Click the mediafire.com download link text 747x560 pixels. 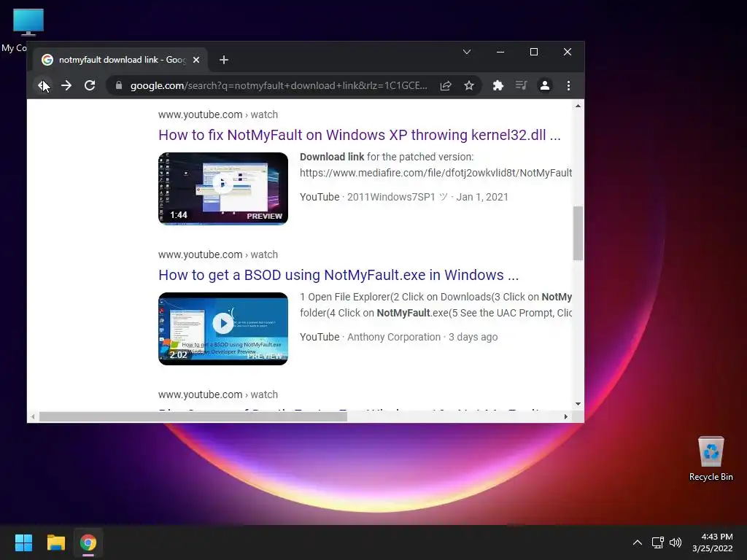tap(436, 173)
